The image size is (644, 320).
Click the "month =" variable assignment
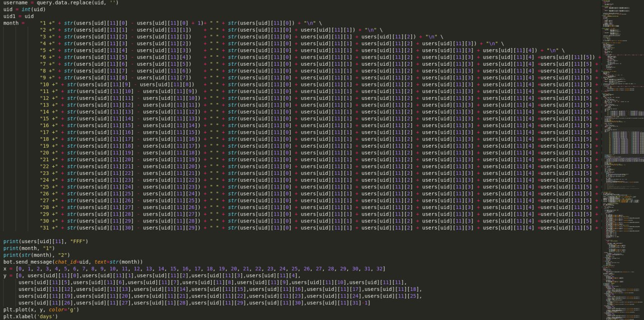[x=14, y=23]
